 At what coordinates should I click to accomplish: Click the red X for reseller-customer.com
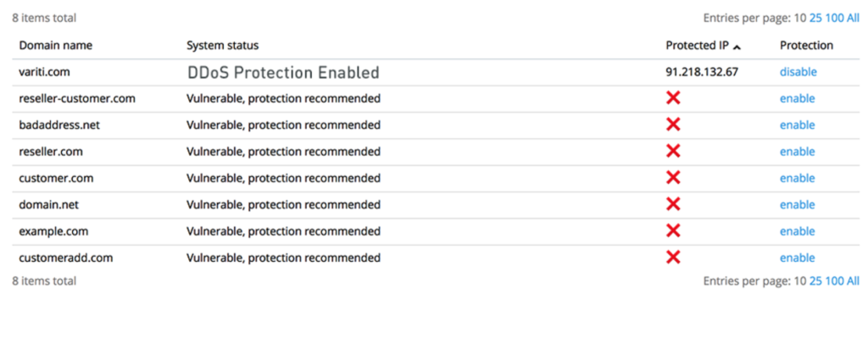(x=673, y=98)
